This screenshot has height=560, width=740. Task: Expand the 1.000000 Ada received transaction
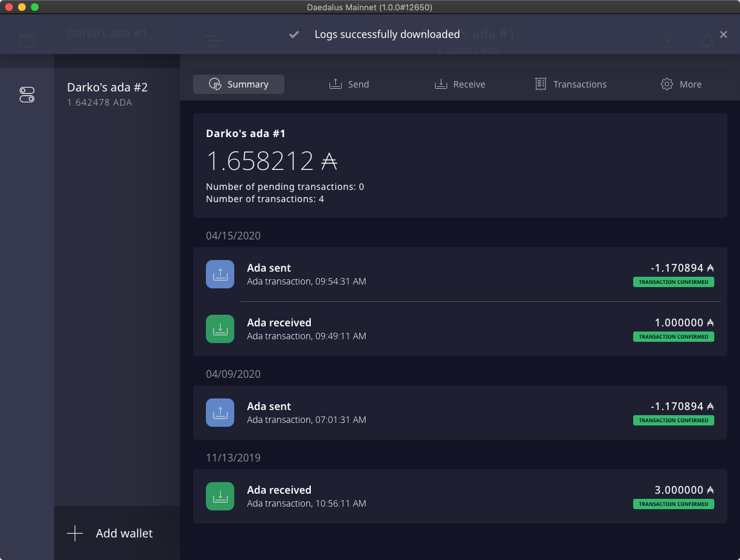pos(459,329)
